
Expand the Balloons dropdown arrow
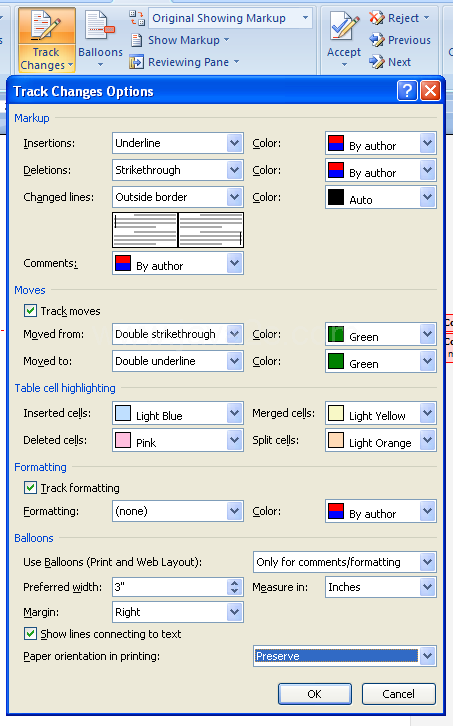[100, 64]
